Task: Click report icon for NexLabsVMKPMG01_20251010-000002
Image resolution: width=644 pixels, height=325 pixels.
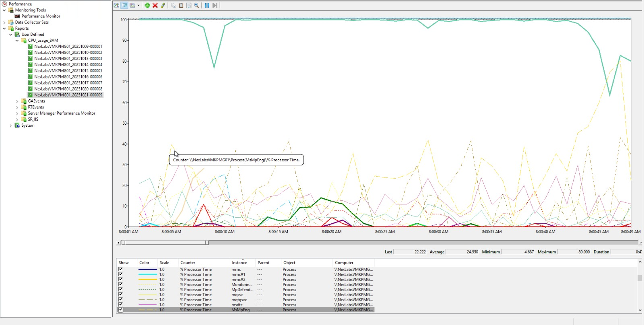Action: [30, 52]
